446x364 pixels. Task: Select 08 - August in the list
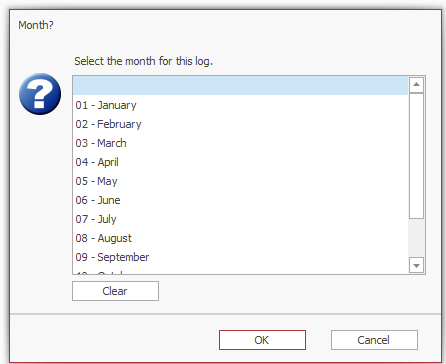240,238
